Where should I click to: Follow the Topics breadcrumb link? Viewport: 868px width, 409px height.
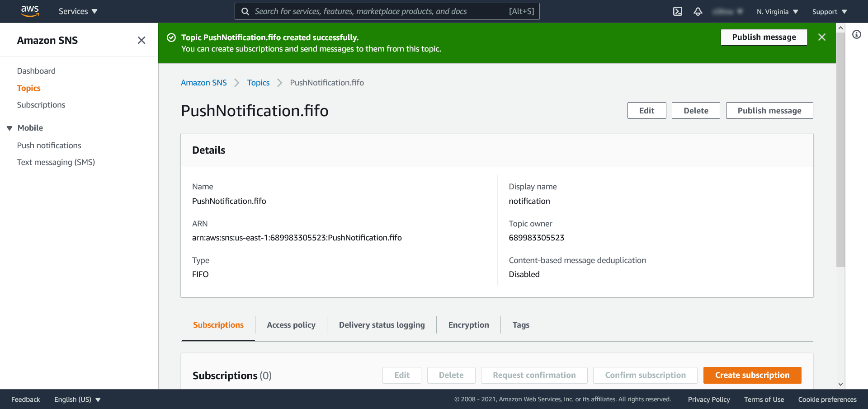coord(258,83)
